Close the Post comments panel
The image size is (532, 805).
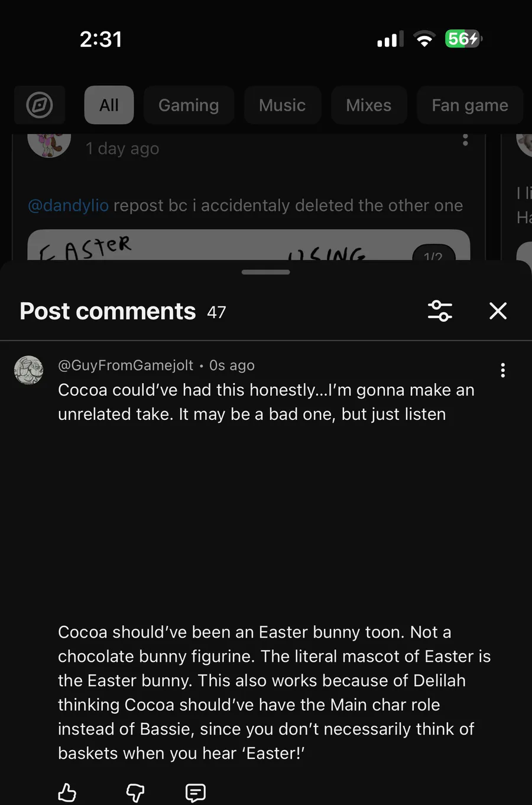(498, 311)
